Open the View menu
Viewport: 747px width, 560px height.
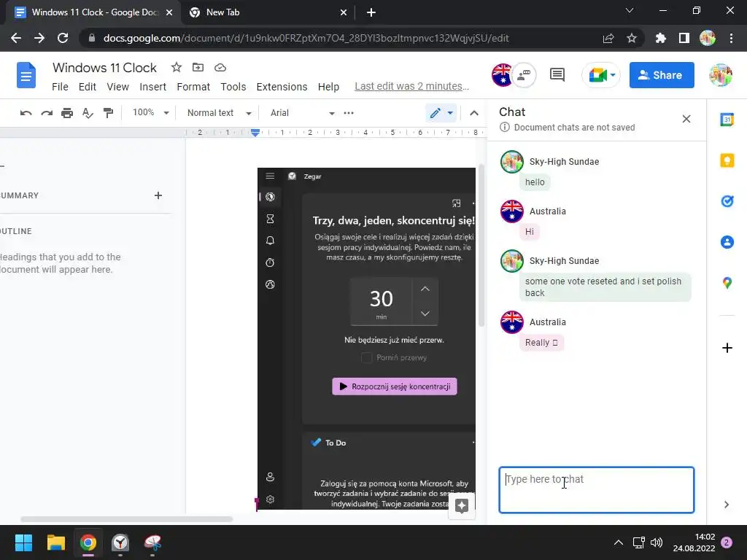117,87
